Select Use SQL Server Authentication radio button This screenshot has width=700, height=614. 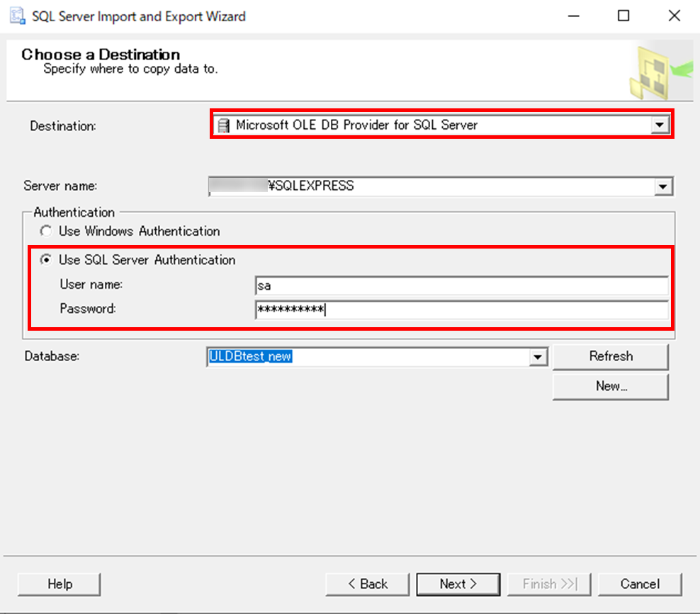45,260
